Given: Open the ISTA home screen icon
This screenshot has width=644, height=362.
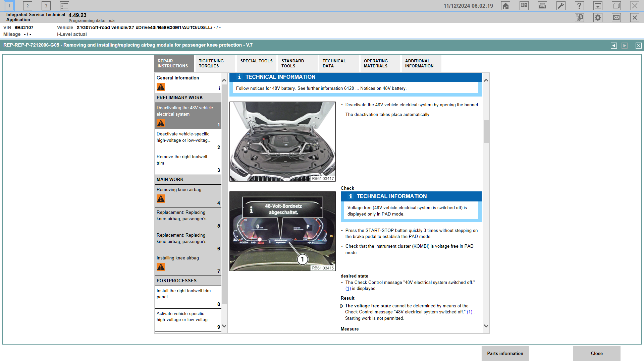Looking at the screenshot, I should (x=505, y=6).
